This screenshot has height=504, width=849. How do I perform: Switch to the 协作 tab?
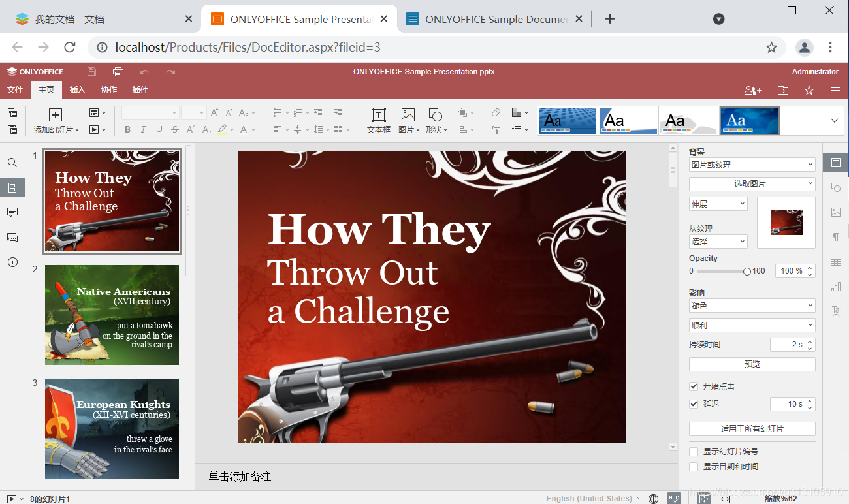[109, 90]
